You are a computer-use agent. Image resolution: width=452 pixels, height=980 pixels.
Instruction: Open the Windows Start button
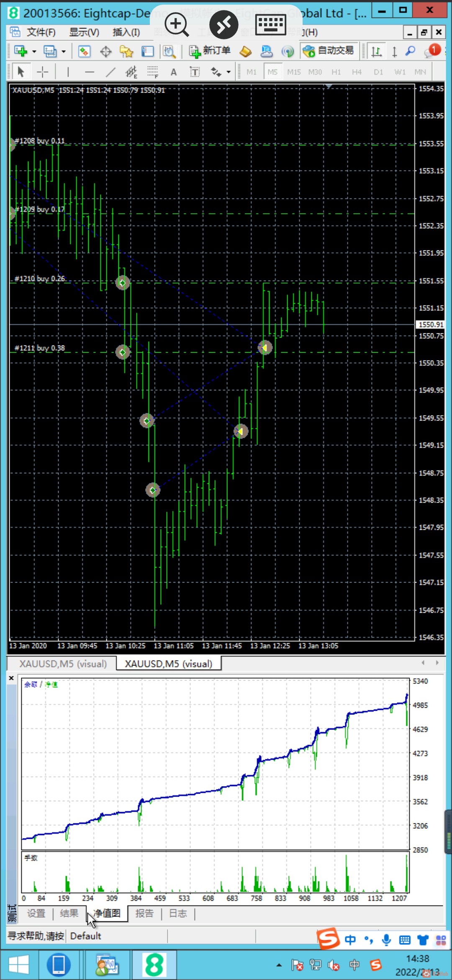[19, 965]
